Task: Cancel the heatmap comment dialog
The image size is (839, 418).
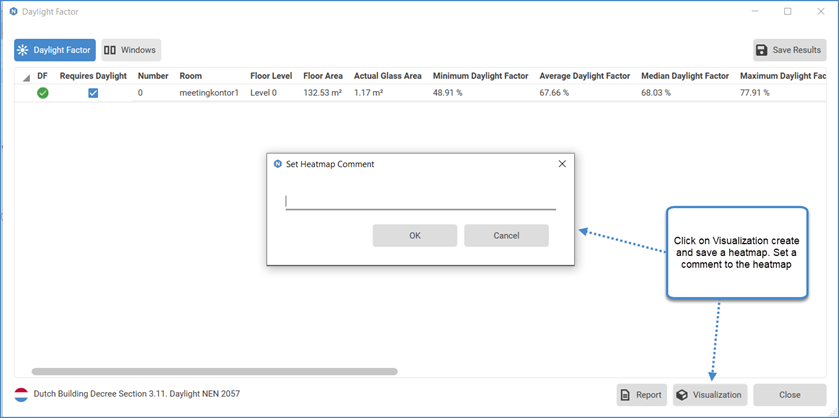Action: (x=506, y=236)
